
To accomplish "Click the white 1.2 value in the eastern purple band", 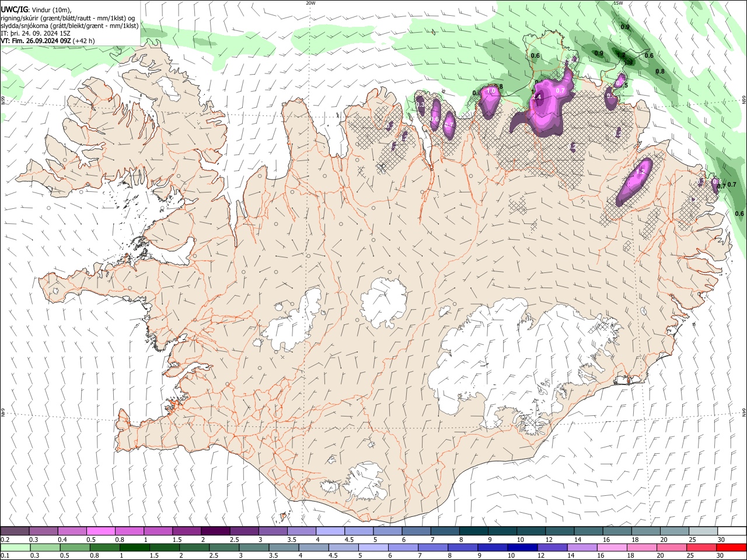I will [x=641, y=171].
